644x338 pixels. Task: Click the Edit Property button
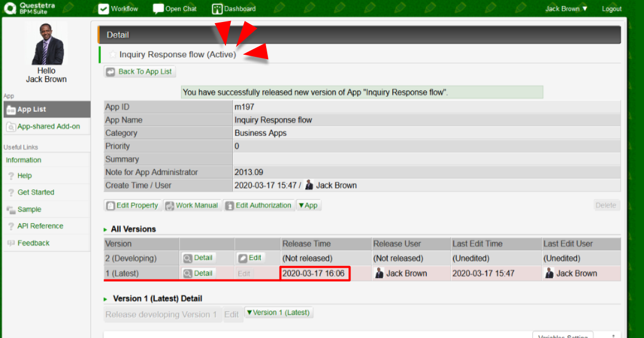coord(133,205)
